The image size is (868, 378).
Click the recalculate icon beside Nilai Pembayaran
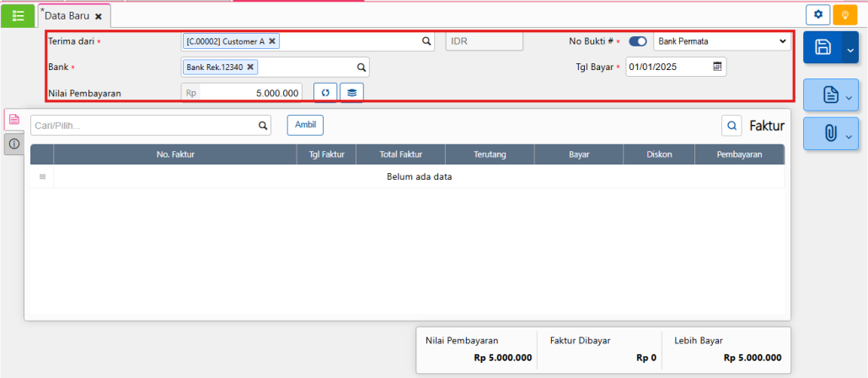point(325,93)
